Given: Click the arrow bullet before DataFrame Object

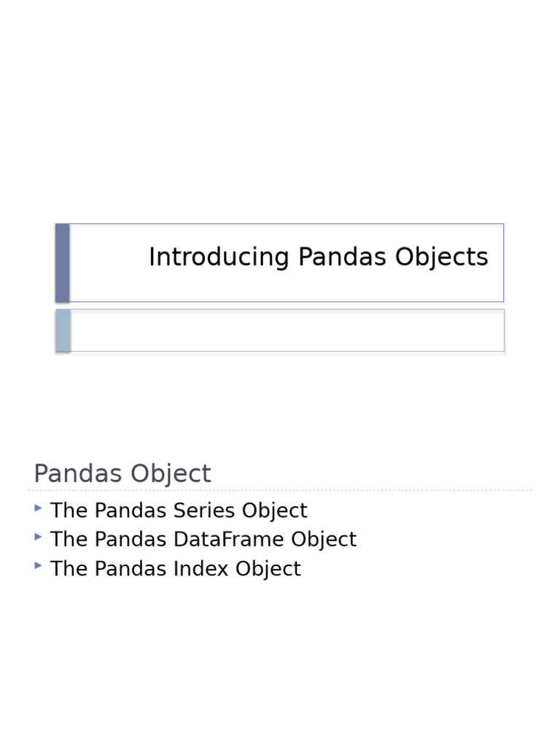Looking at the screenshot, I should point(38,537).
